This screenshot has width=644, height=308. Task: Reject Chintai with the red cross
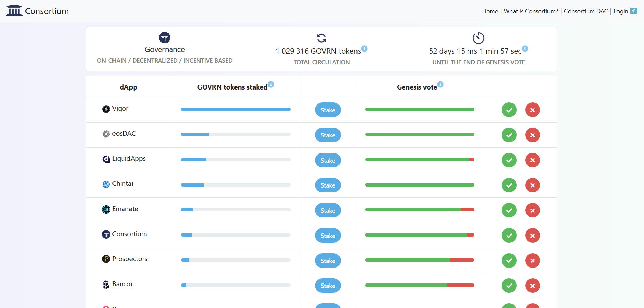[x=533, y=185]
